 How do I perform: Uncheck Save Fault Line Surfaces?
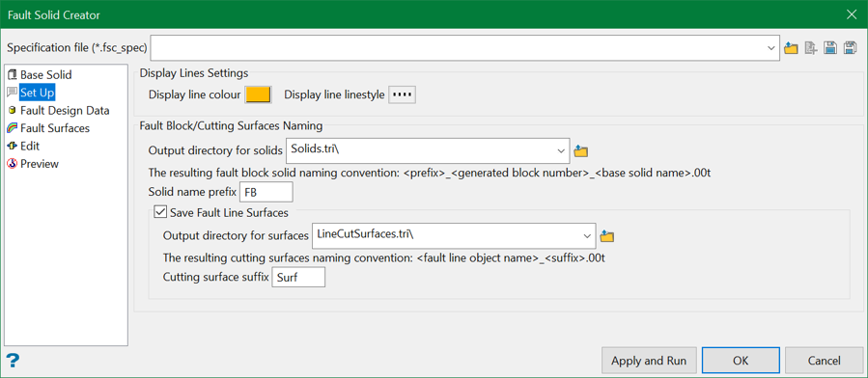tap(160, 211)
